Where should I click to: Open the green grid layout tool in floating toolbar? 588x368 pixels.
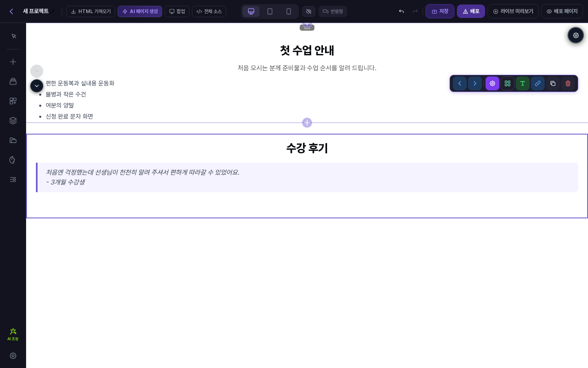click(x=508, y=83)
